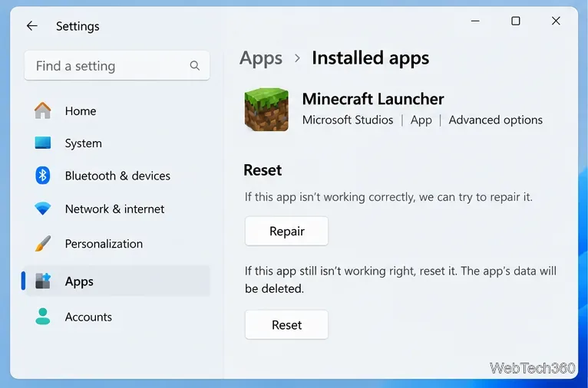The height and width of the screenshot is (388, 588).
Task: Click the Settings window title
Action: (x=78, y=26)
